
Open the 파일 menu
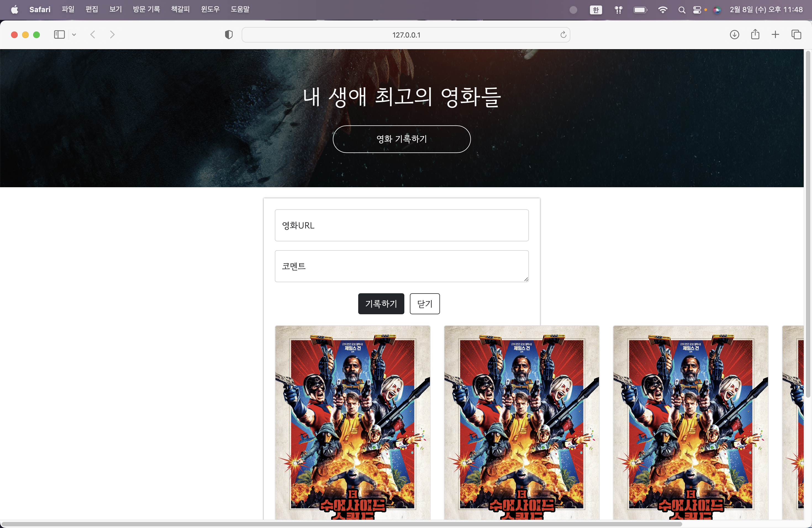[68, 10]
